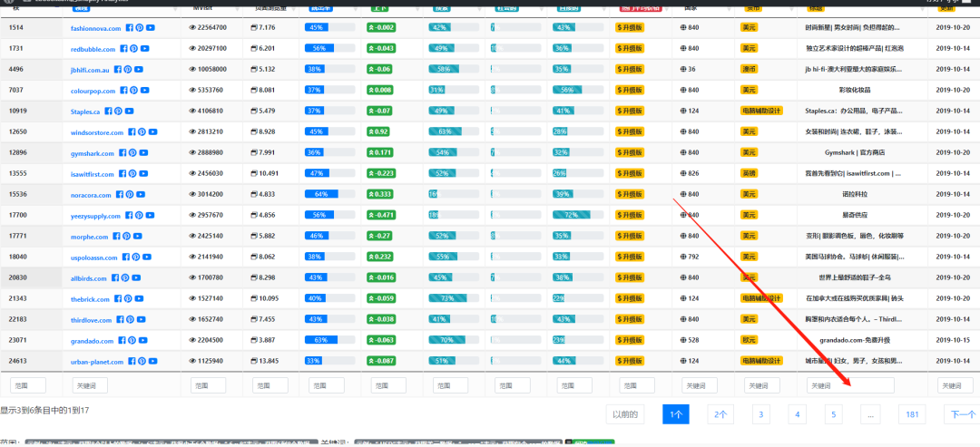Click 英镑 currency badge in isawitfirst row
Image resolution: width=980 pixels, height=447 pixels.
pos(748,173)
